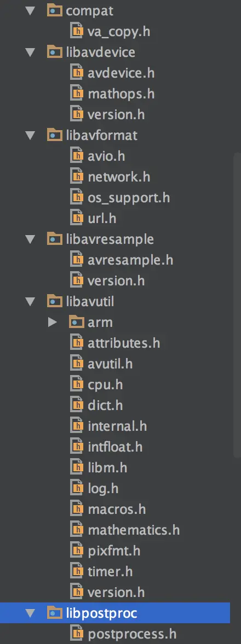
Task: Click the arm folder icon
Action: click(x=77, y=322)
